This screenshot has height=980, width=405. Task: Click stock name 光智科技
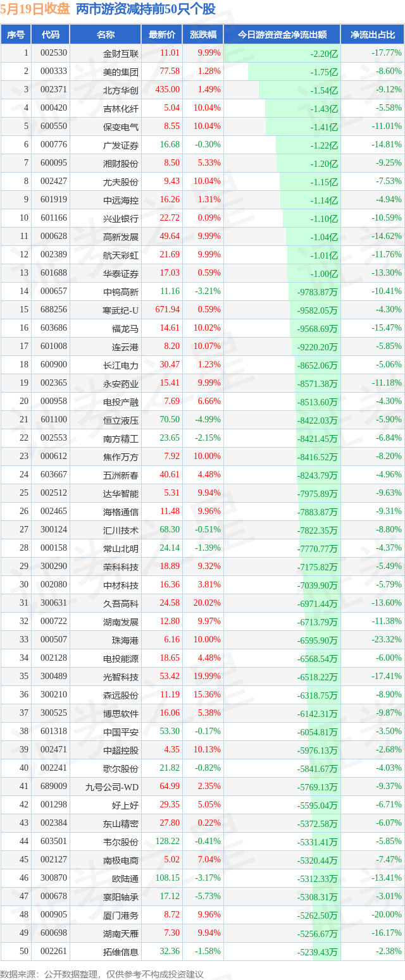(x=121, y=677)
